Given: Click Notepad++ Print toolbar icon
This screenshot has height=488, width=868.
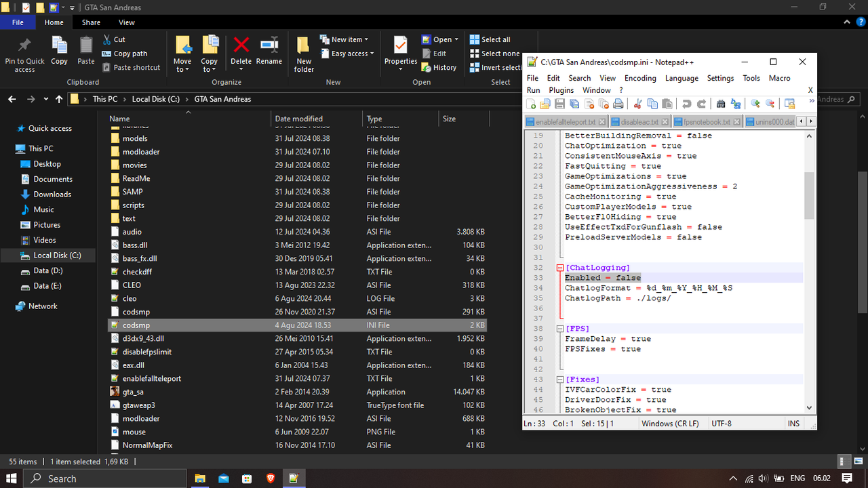Looking at the screenshot, I should point(618,104).
